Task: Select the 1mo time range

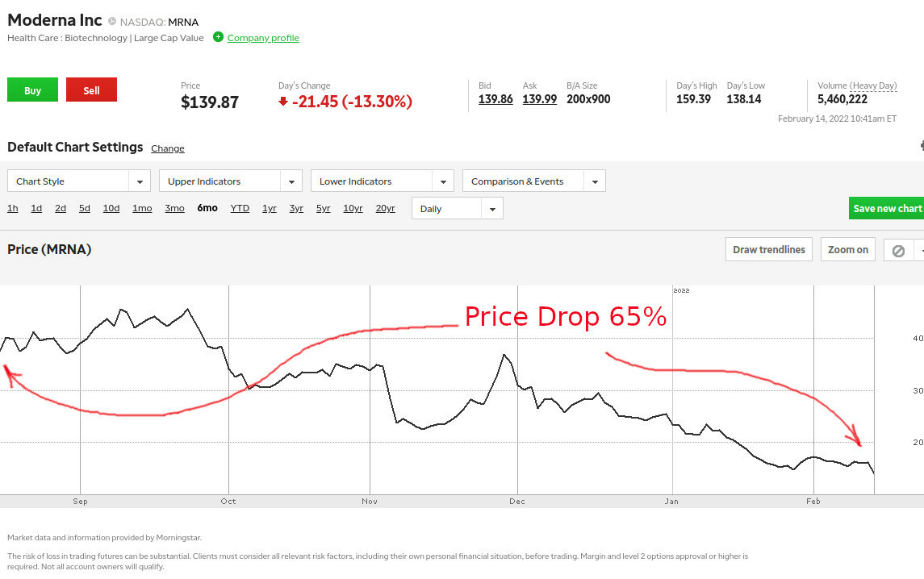Action: pyautogui.click(x=142, y=208)
